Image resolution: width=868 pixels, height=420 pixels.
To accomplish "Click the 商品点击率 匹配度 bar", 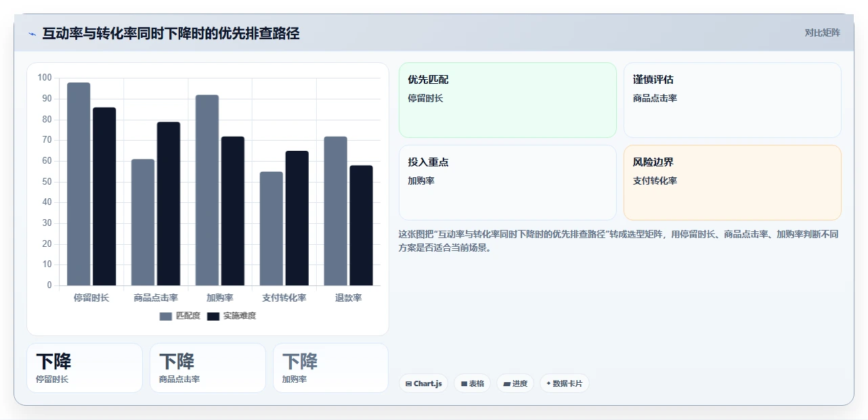I will (x=143, y=223).
